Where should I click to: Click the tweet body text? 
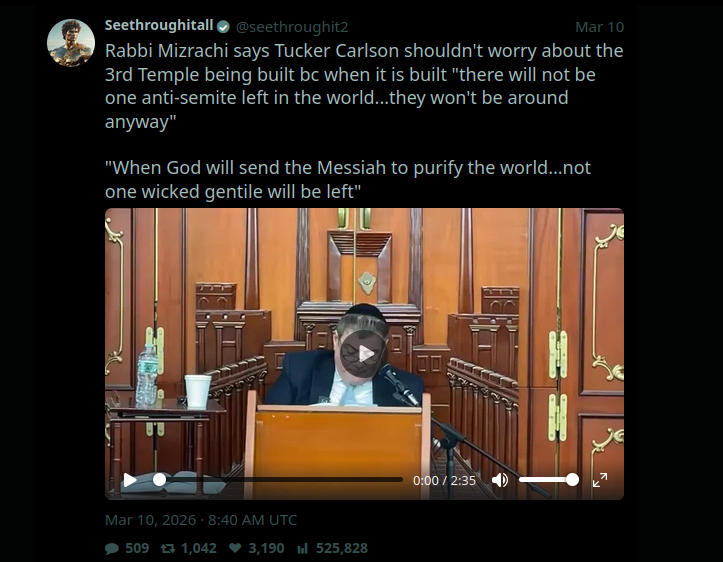(364, 121)
